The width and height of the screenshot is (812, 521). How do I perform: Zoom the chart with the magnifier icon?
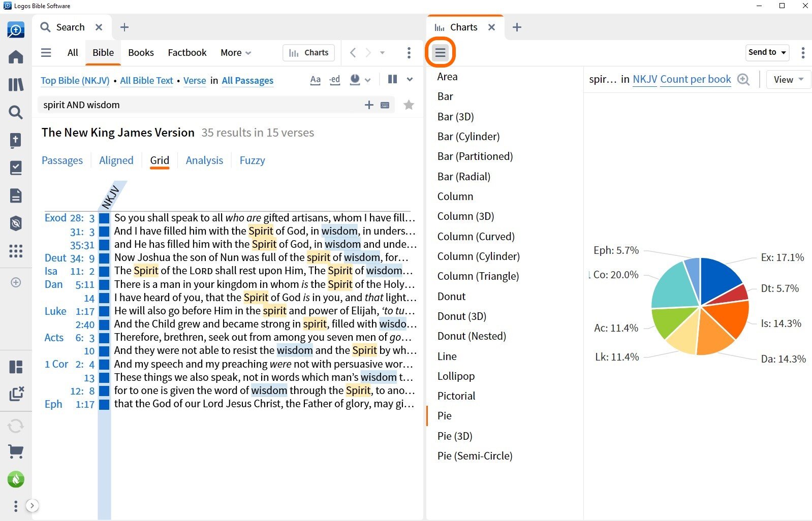[743, 80]
